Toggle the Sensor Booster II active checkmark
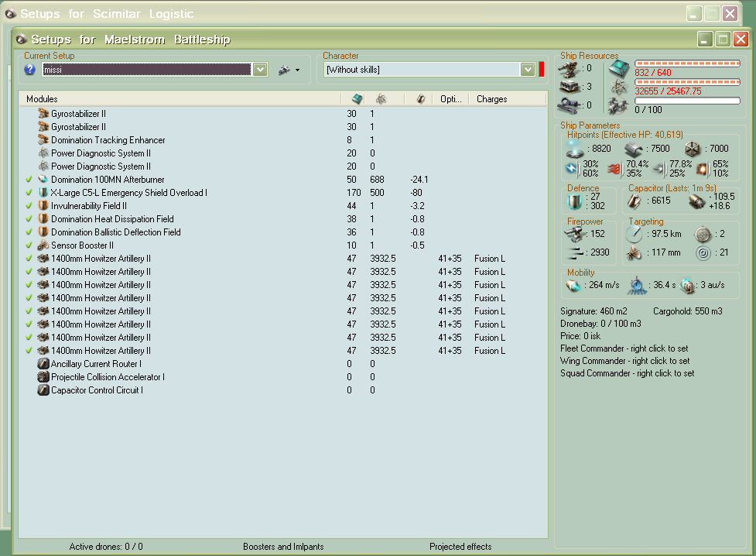Viewport: 756px width, 556px height. pos(29,245)
